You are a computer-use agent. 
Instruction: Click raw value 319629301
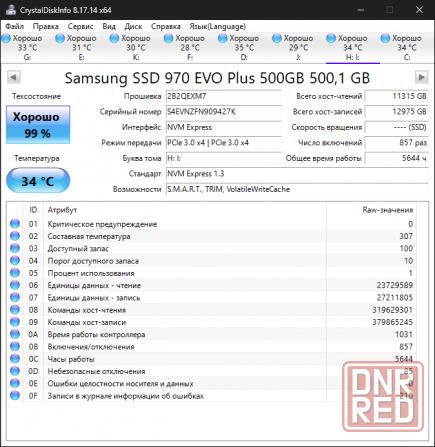tap(392, 310)
